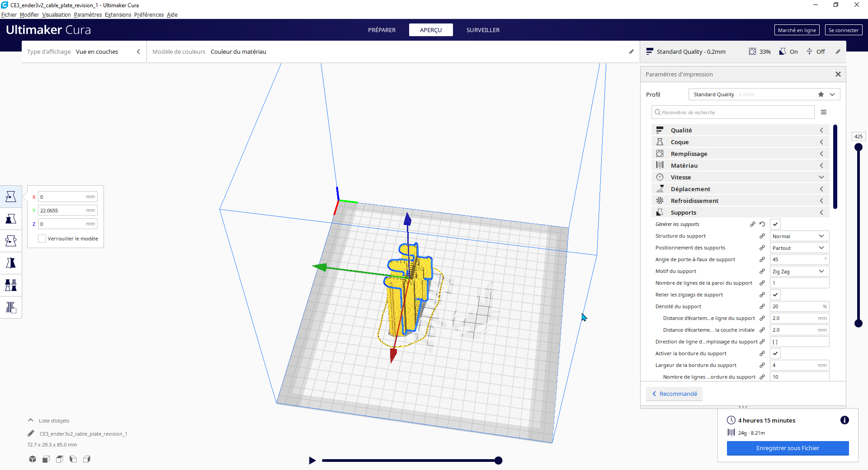Click the settings search field
This screenshot has width=868, height=470.
pyautogui.click(x=733, y=112)
